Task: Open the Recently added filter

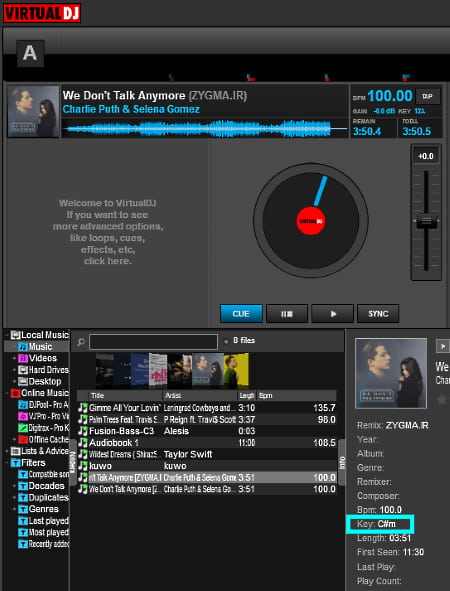Action: click(x=44, y=544)
